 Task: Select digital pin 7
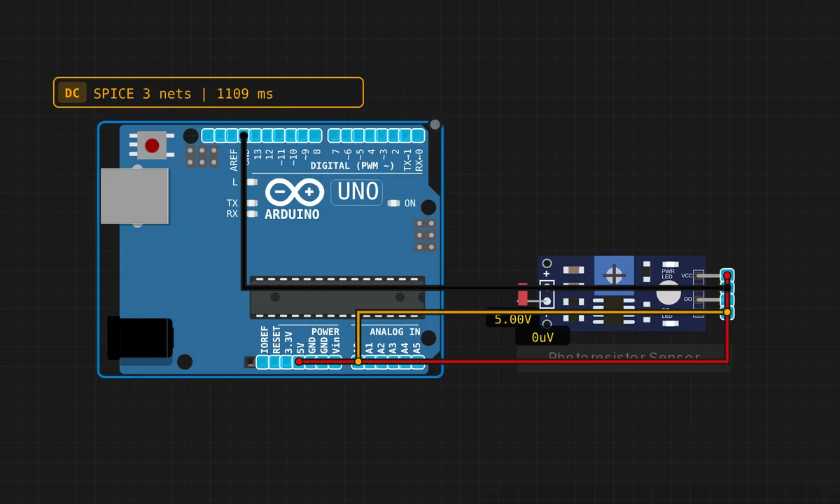(x=335, y=136)
